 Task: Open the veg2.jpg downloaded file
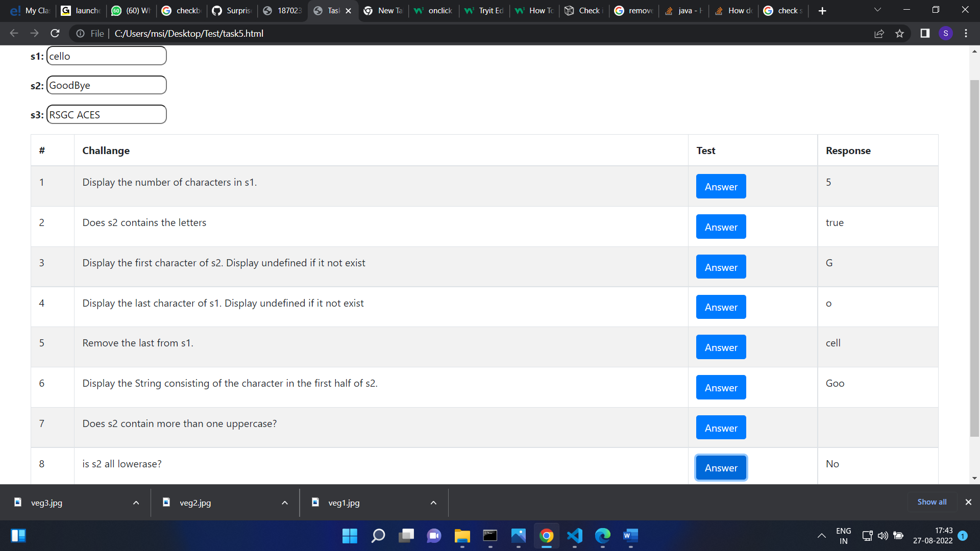click(195, 503)
